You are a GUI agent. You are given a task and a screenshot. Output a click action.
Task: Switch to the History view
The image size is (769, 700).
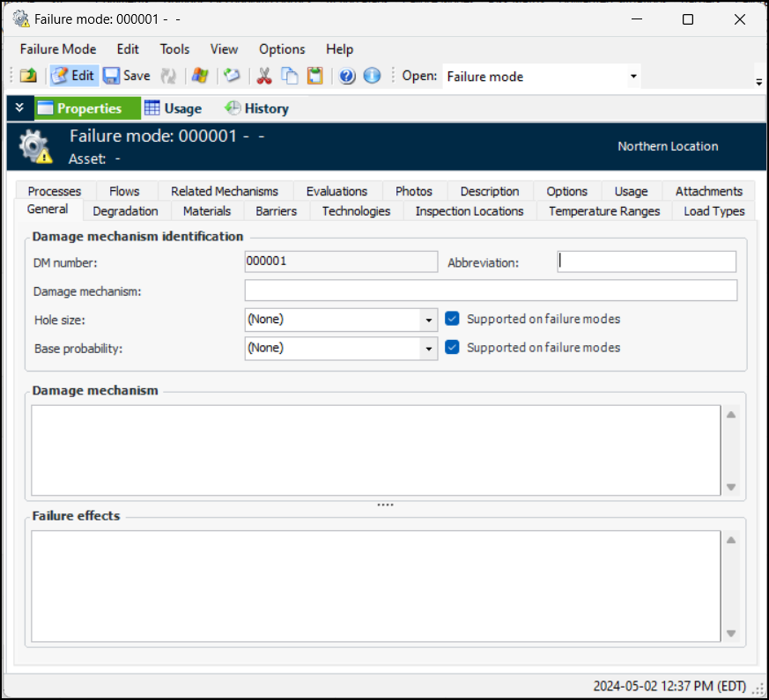pos(256,109)
